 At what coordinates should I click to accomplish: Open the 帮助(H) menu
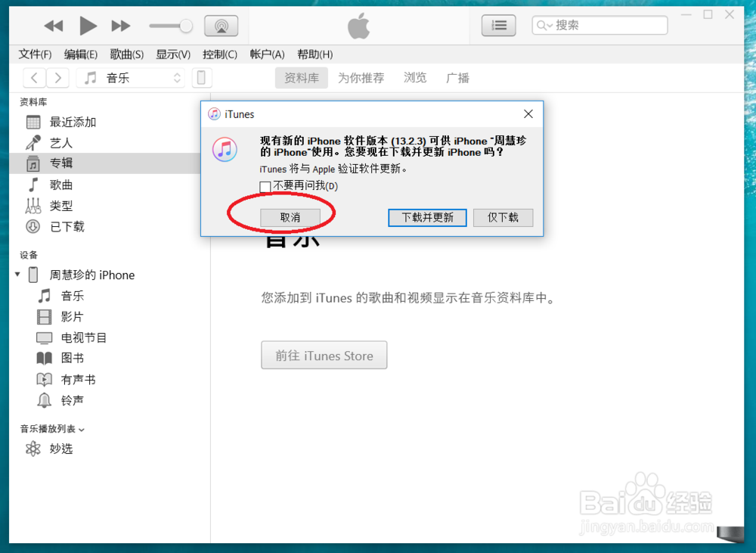(314, 54)
